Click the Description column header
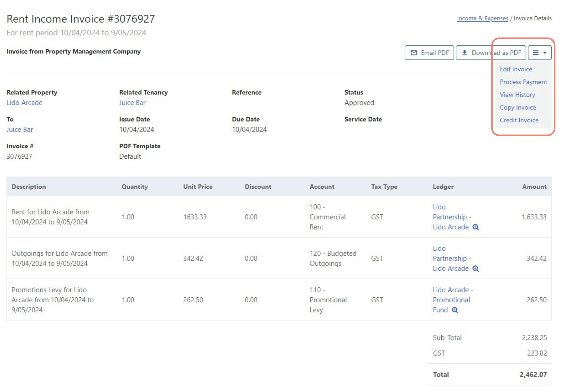The image size is (569, 392). point(29,187)
